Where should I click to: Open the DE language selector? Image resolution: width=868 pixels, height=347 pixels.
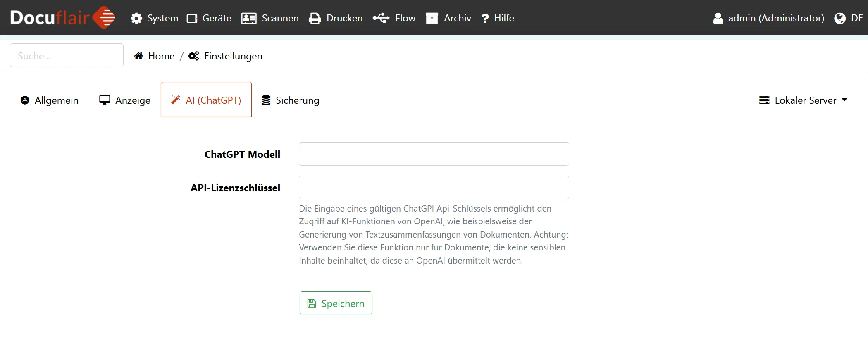pyautogui.click(x=849, y=18)
